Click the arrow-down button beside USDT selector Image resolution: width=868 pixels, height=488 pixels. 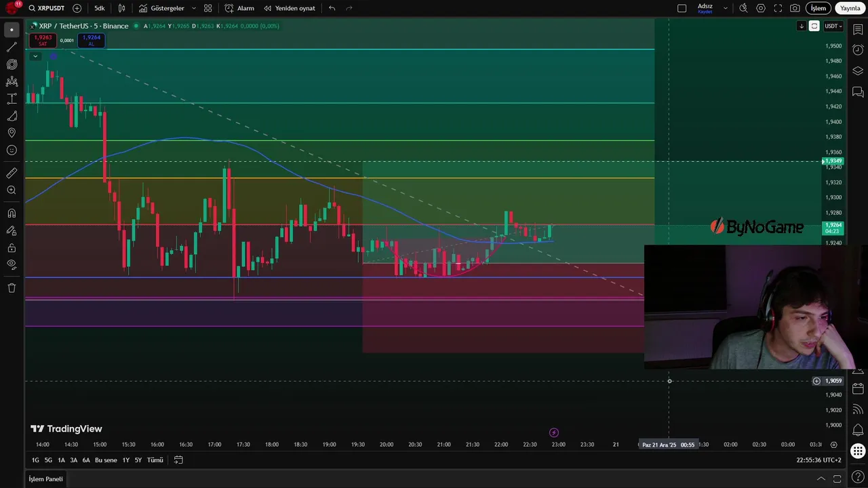[801, 26]
